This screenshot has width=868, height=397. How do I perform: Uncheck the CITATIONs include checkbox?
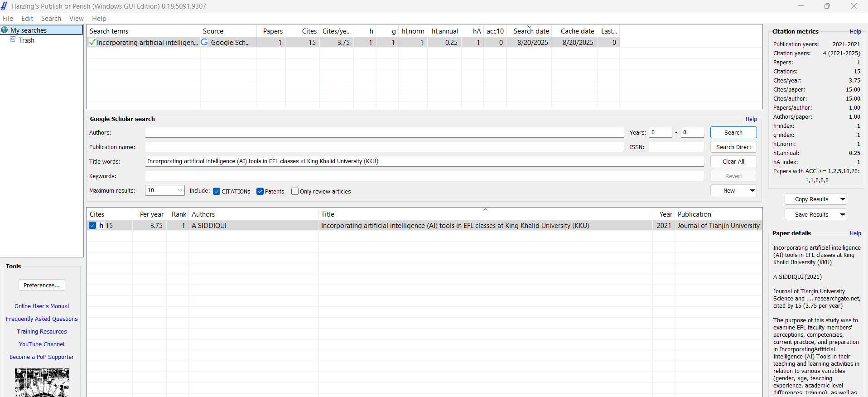point(217,191)
